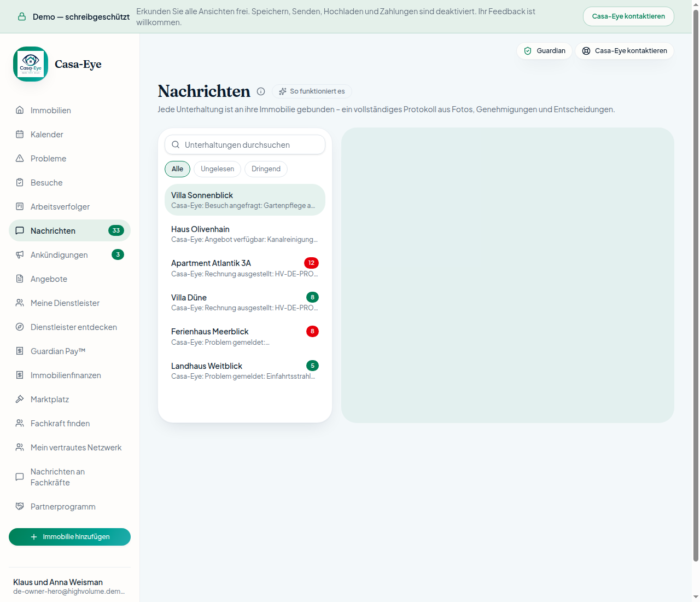Image resolution: width=700 pixels, height=602 pixels.
Task: Click the Unterhaltungen durchsuchen search field
Action: [x=245, y=144]
